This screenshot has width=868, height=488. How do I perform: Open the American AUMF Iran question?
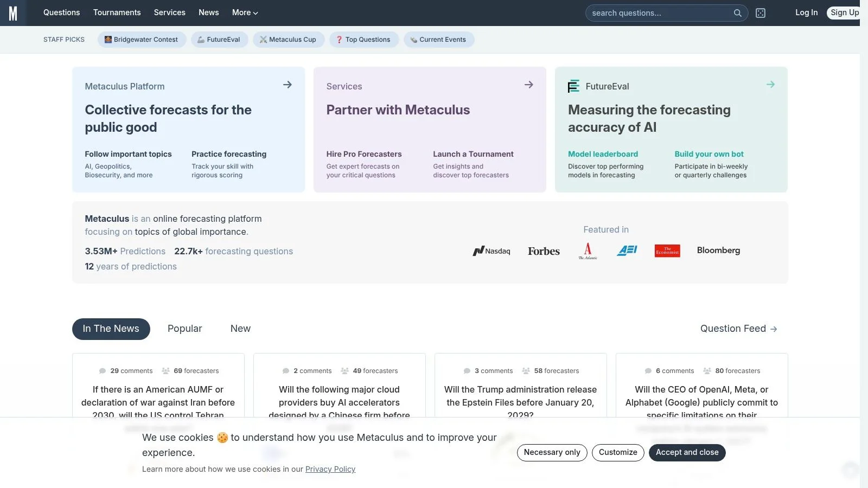point(158,402)
